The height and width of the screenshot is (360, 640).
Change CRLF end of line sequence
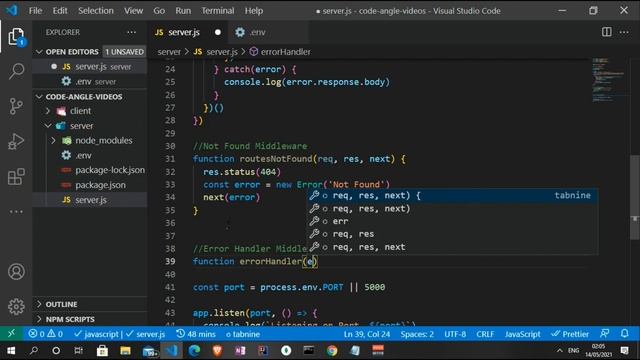tap(485, 334)
